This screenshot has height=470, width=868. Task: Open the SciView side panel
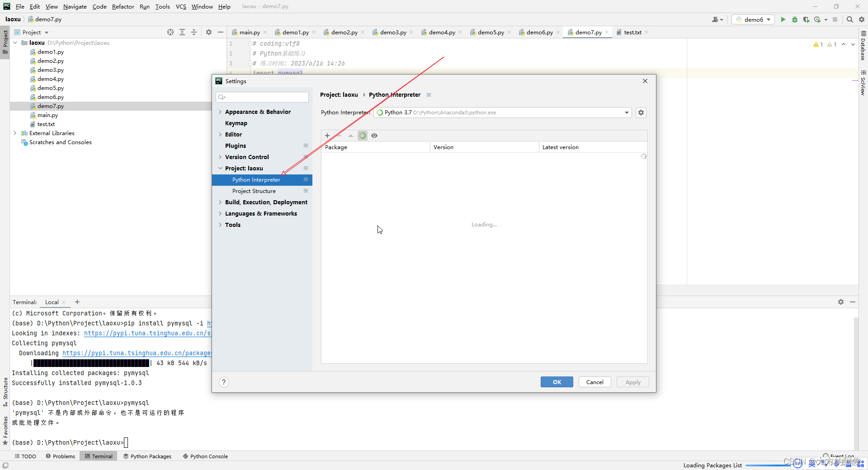[863, 83]
